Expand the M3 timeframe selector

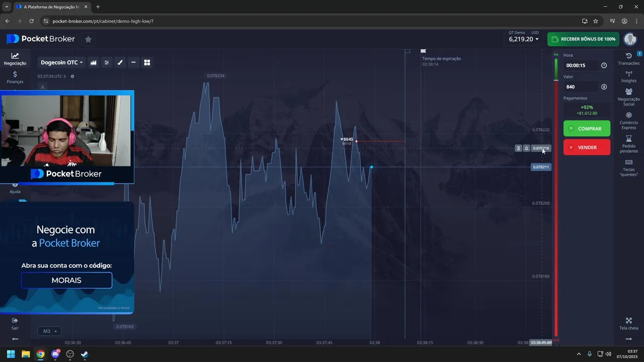click(x=49, y=331)
